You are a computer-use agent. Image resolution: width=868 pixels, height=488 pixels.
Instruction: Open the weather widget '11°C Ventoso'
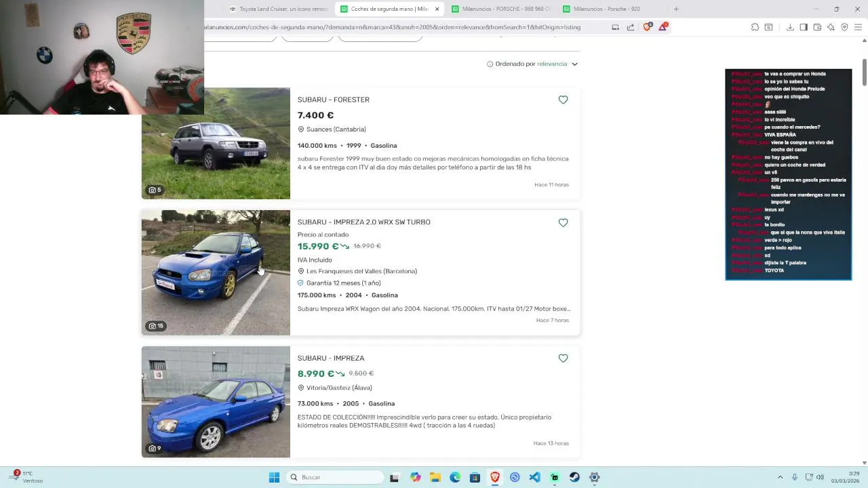coord(27,477)
